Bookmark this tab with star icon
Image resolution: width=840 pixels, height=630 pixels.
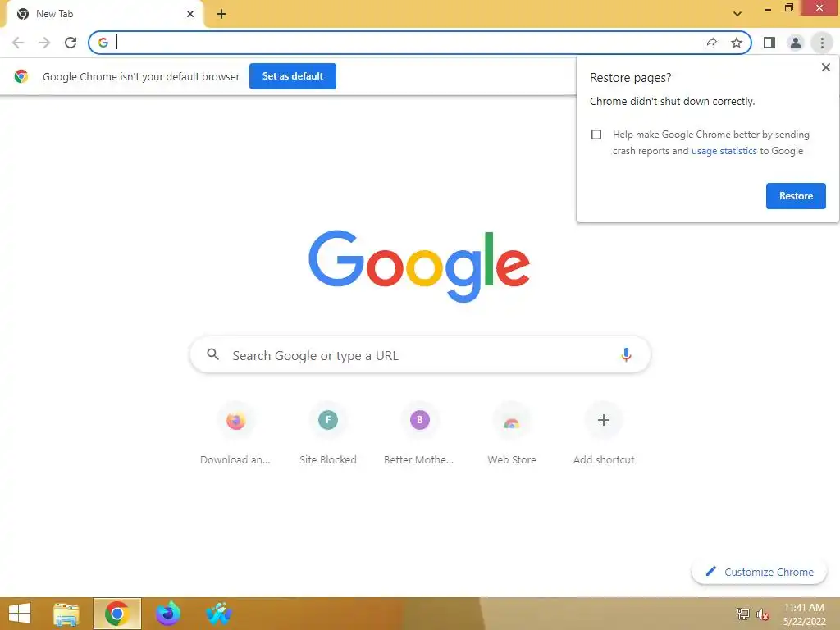point(737,43)
